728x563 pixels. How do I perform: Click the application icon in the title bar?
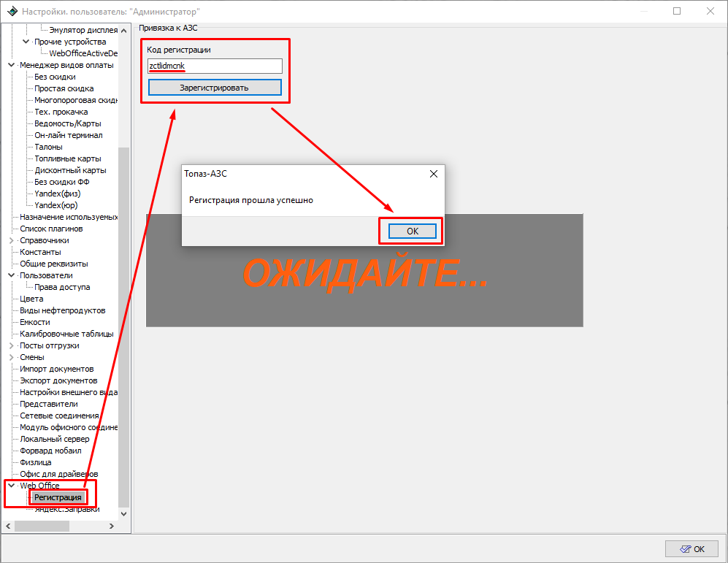tap(12, 11)
